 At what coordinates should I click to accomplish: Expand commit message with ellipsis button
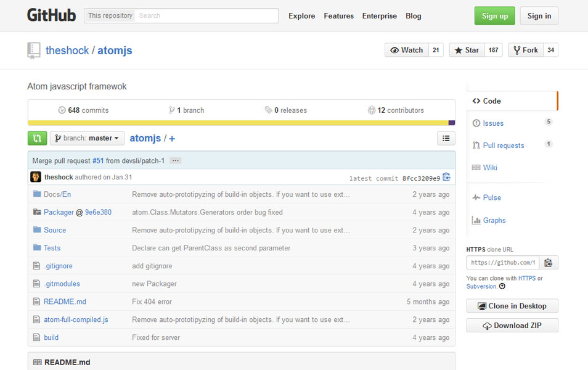(175, 160)
